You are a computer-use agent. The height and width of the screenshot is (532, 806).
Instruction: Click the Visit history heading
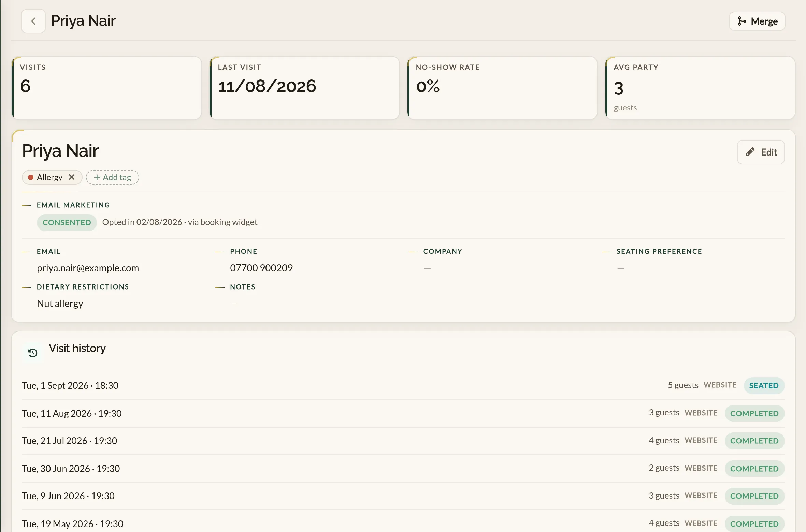point(77,348)
